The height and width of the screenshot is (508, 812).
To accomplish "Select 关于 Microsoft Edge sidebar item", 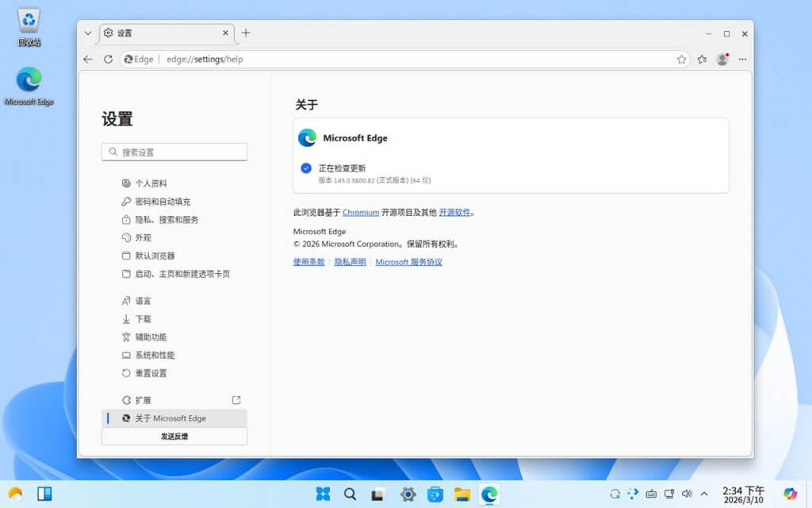I will tap(174, 418).
